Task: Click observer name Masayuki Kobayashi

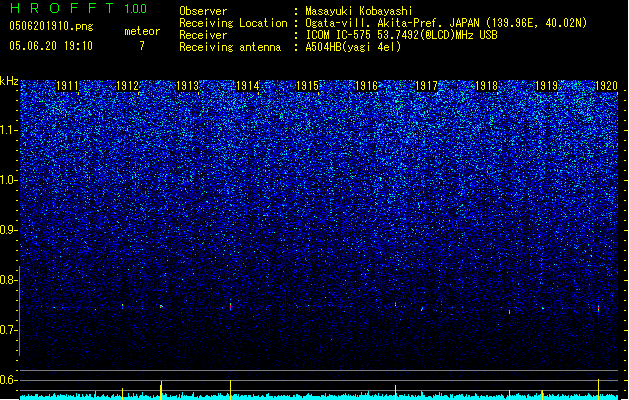Action: pyautogui.click(x=359, y=11)
